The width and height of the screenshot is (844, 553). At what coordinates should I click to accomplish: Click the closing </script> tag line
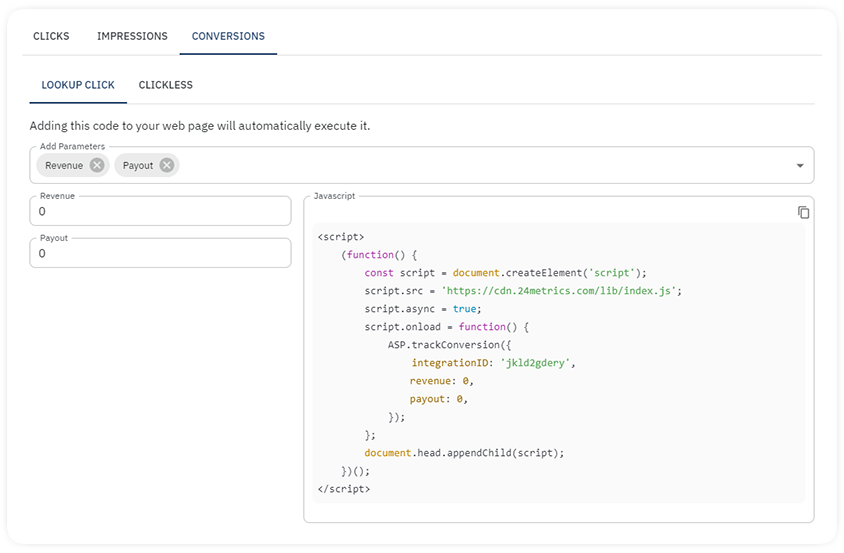click(344, 489)
